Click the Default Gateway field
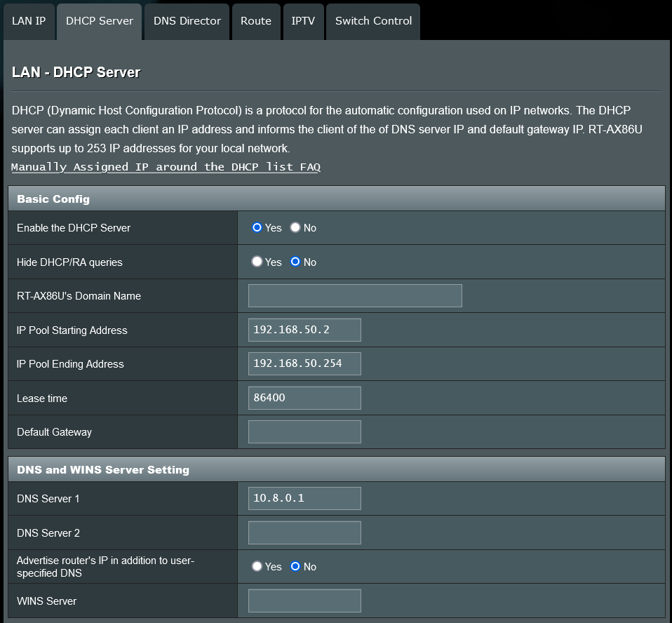 tap(304, 432)
